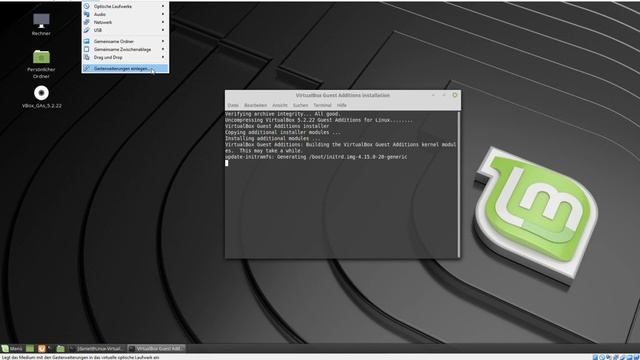Open the Datei menu in the terminal
The image size is (640, 360).
[233, 105]
